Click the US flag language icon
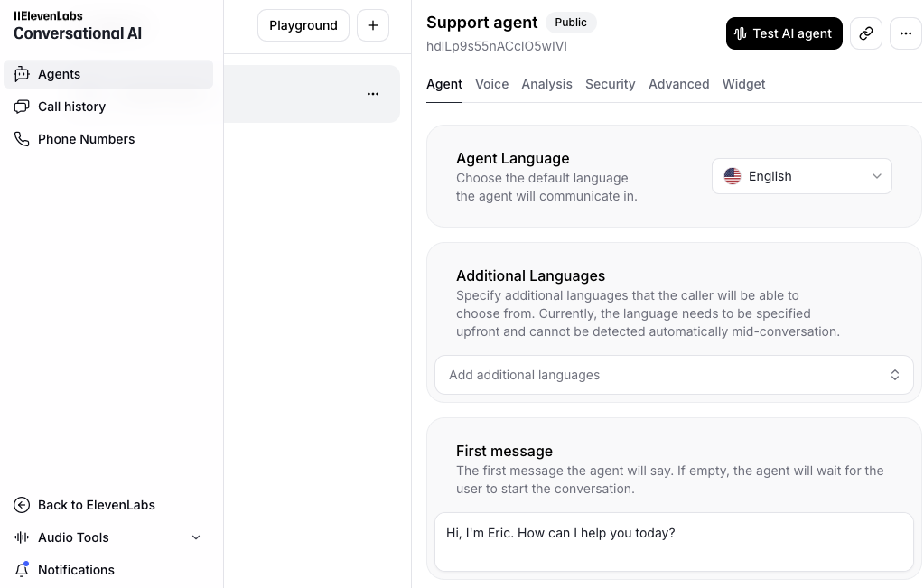The height and width of the screenshot is (588, 924). click(733, 176)
